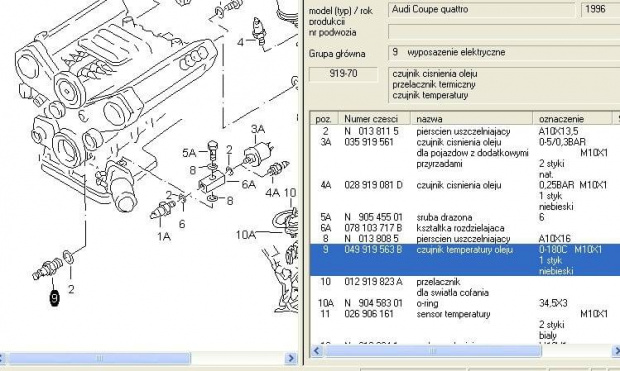Click part label 4A in the drawing

(272, 193)
